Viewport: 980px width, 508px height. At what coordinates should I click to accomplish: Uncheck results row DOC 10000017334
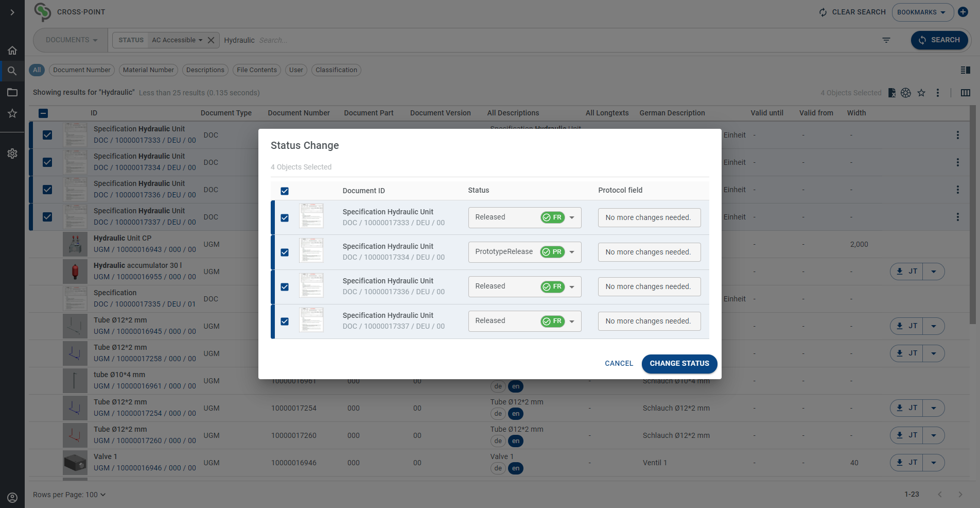pyautogui.click(x=47, y=162)
